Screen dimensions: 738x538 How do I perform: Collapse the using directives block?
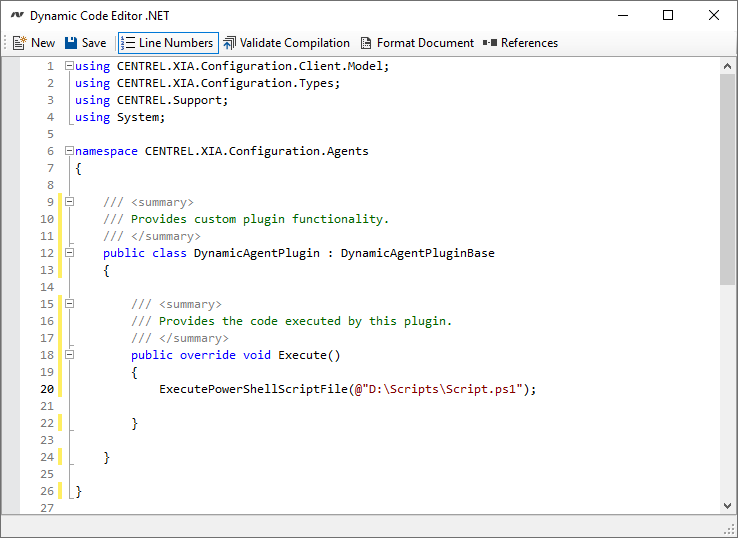(x=69, y=66)
